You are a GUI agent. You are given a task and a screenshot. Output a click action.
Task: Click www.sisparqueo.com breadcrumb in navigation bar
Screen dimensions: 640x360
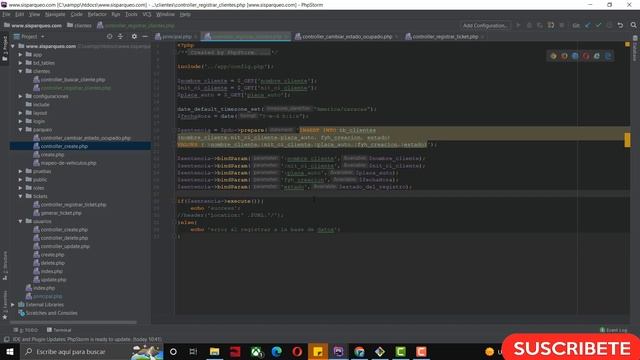[x=33, y=25]
